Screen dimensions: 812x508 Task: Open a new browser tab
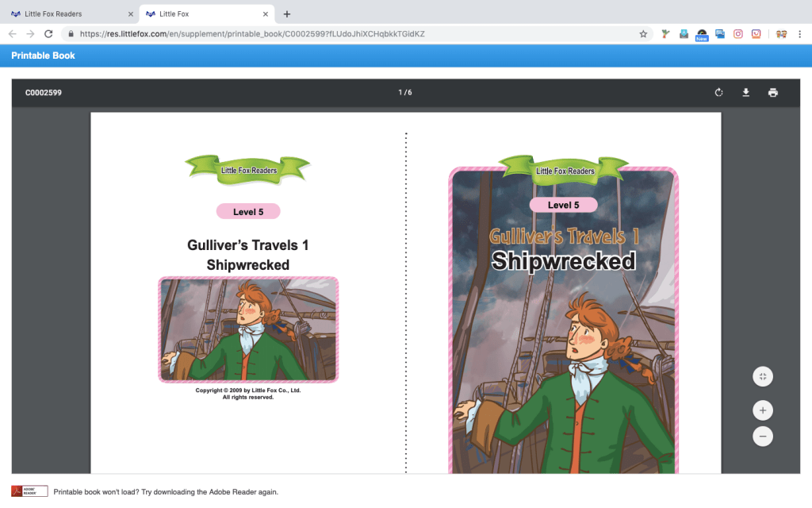(x=287, y=13)
